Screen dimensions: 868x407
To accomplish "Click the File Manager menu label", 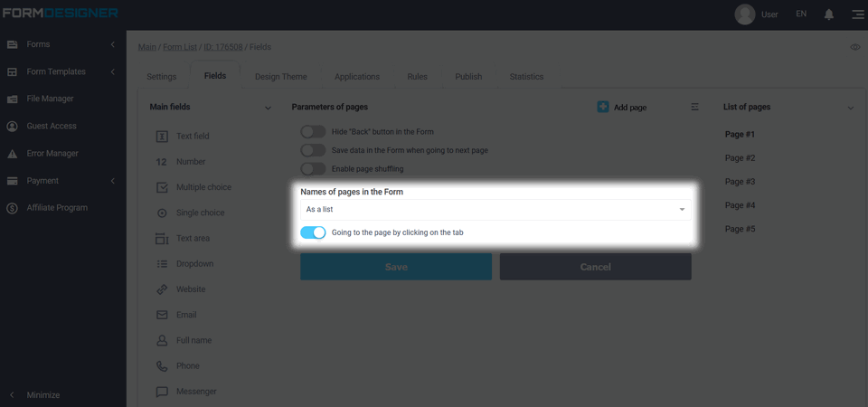I will point(50,99).
